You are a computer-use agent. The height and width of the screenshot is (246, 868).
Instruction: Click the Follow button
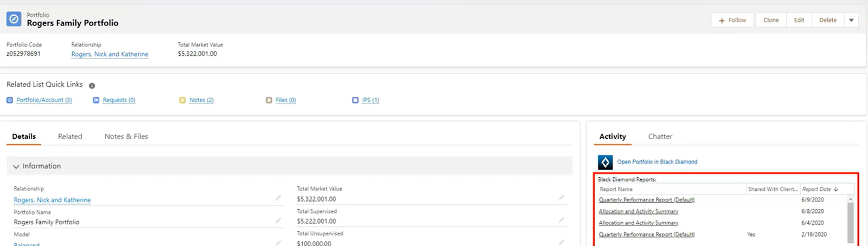pos(732,20)
